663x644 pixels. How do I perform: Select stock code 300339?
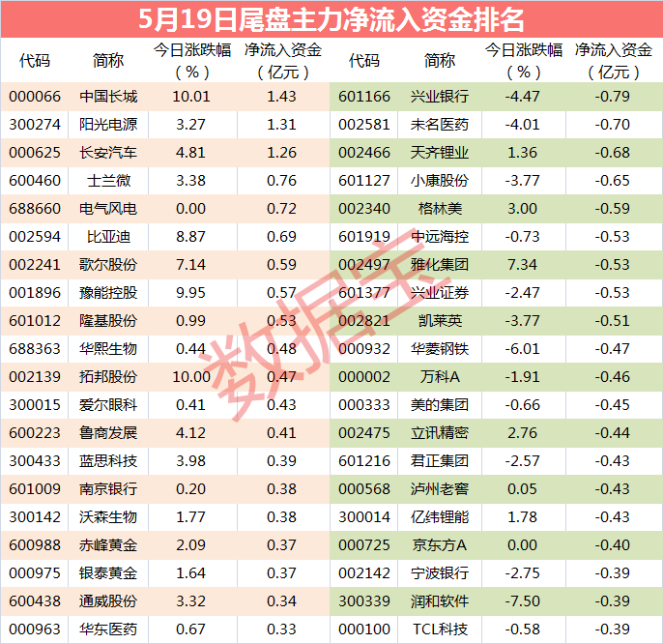[x=364, y=601]
